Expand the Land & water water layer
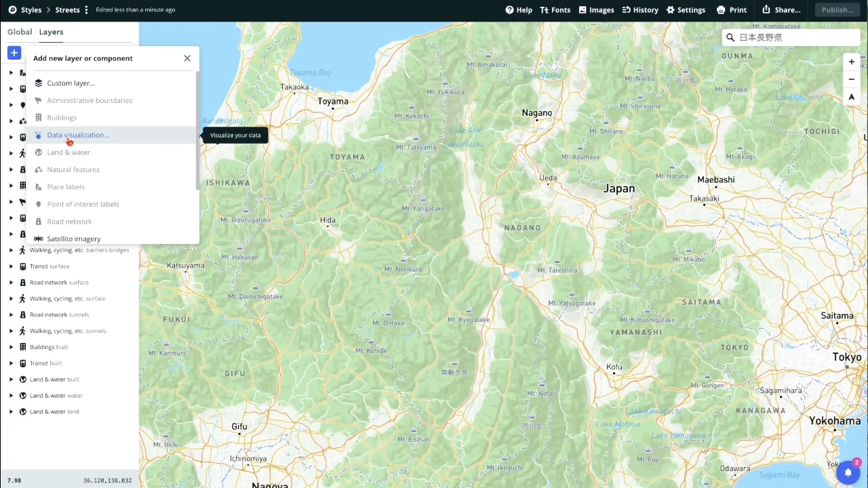This screenshot has width=868, height=488. [x=12, y=395]
